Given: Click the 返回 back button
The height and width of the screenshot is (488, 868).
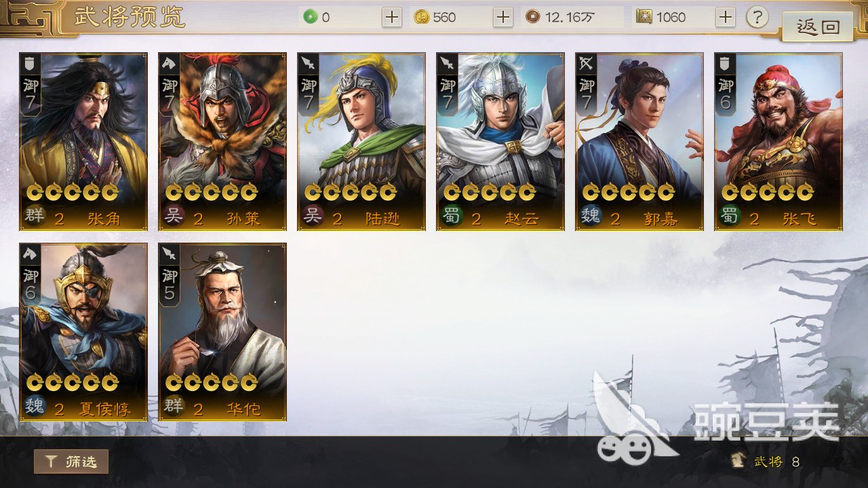Looking at the screenshot, I should [x=817, y=27].
